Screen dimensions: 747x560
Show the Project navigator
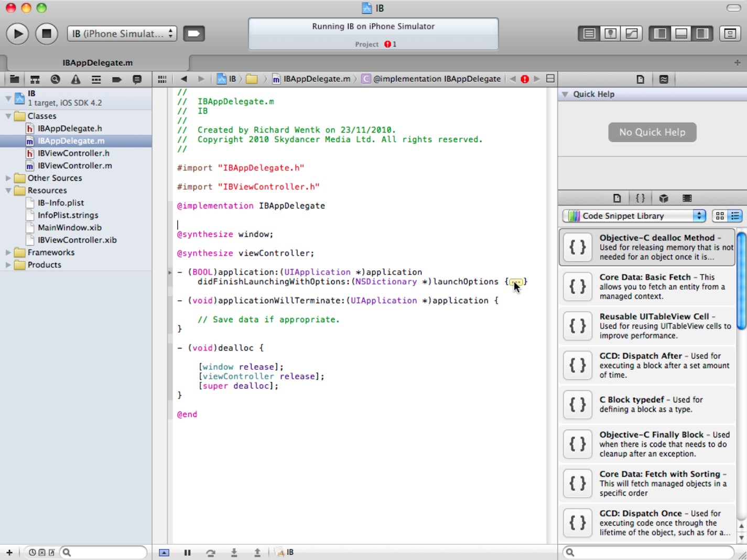(14, 79)
